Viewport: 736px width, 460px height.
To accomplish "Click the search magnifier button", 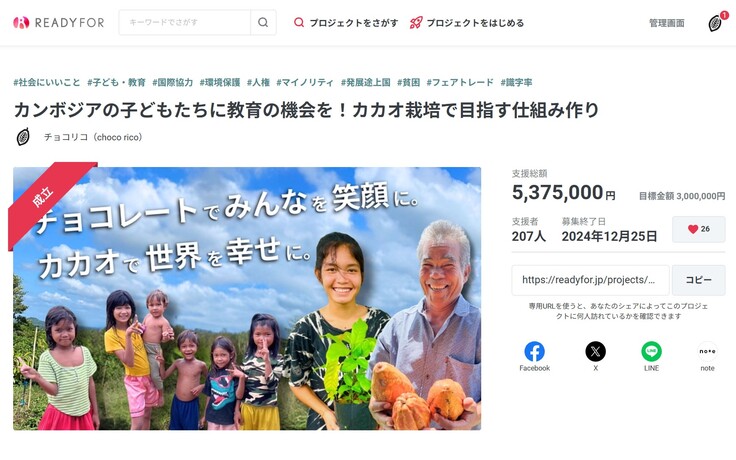I will click(x=263, y=22).
